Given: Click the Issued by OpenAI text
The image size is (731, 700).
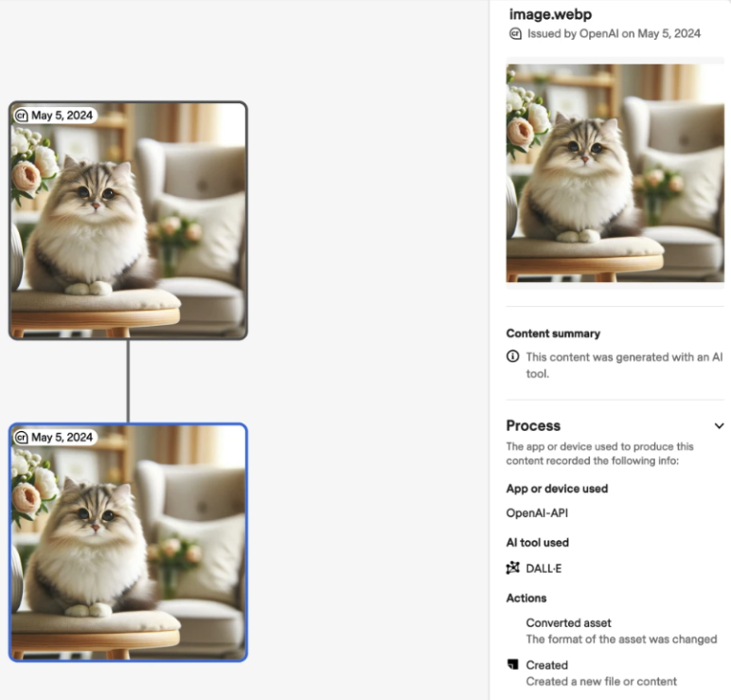Looking at the screenshot, I should pyautogui.click(x=614, y=33).
